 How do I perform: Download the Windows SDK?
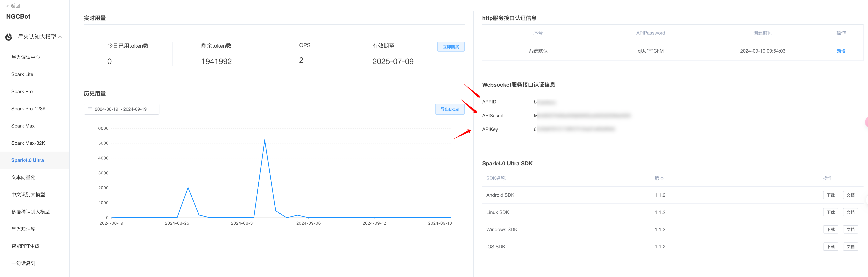[830, 229]
